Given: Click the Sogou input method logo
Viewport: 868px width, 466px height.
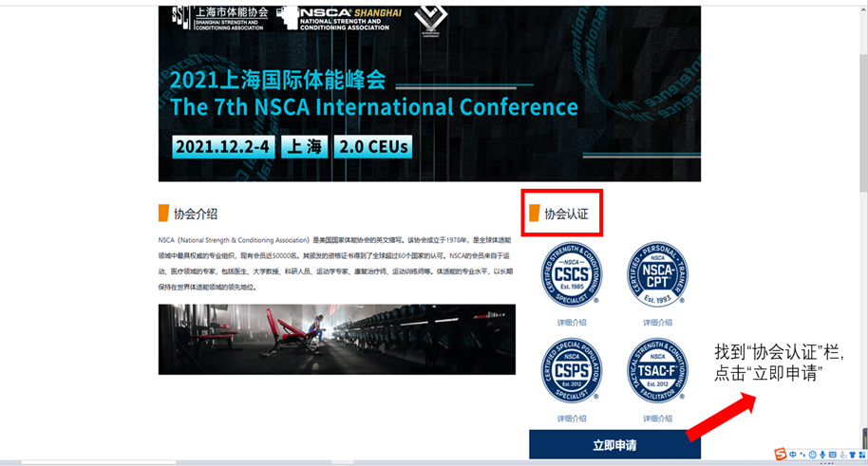Looking at the screenshot, I should [781, 455].
